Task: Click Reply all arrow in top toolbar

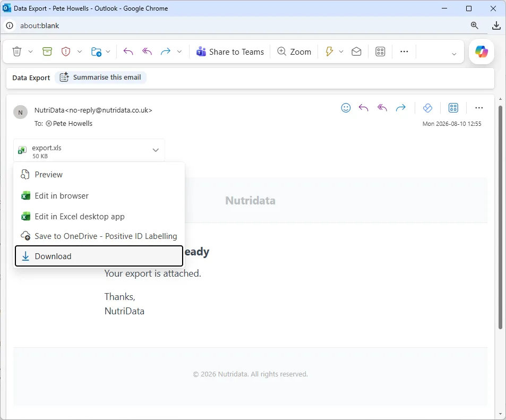Action: click(147, 52)
